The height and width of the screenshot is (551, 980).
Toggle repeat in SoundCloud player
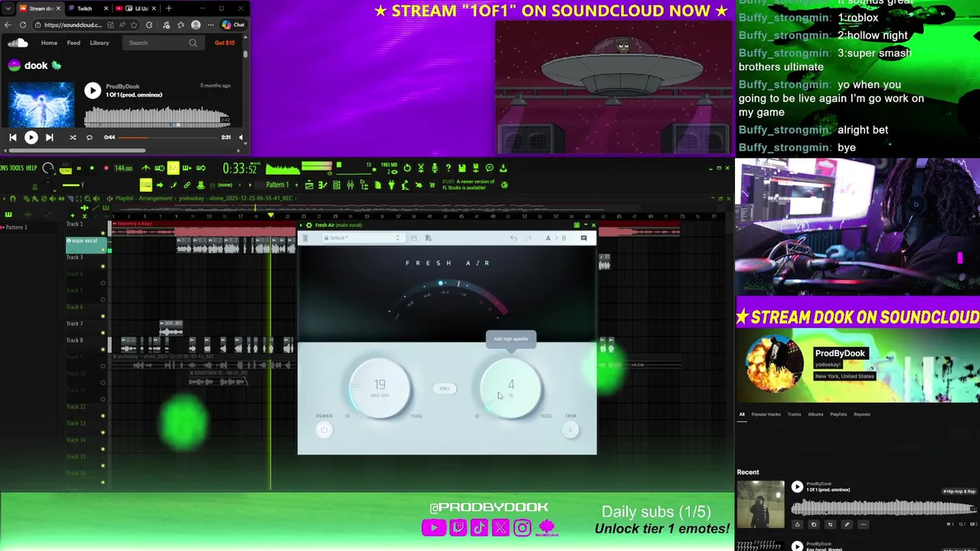pos(89,138)
